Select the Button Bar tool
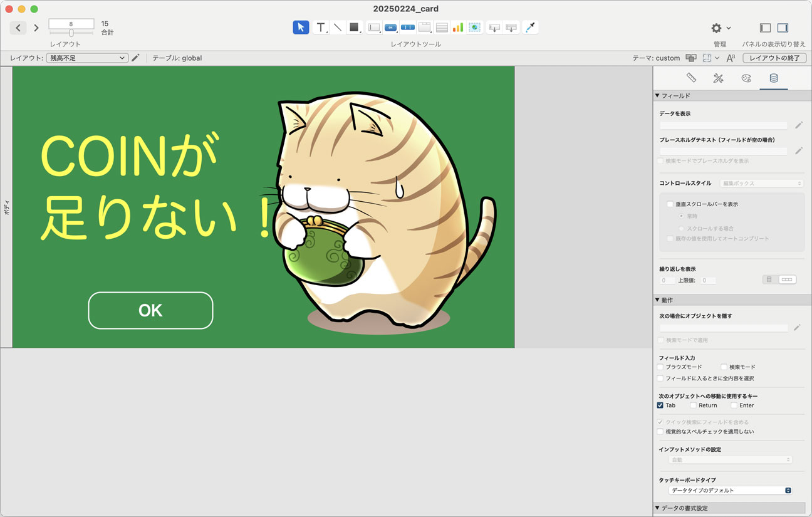This screenshot has height=517, width=812. point(408,27)
